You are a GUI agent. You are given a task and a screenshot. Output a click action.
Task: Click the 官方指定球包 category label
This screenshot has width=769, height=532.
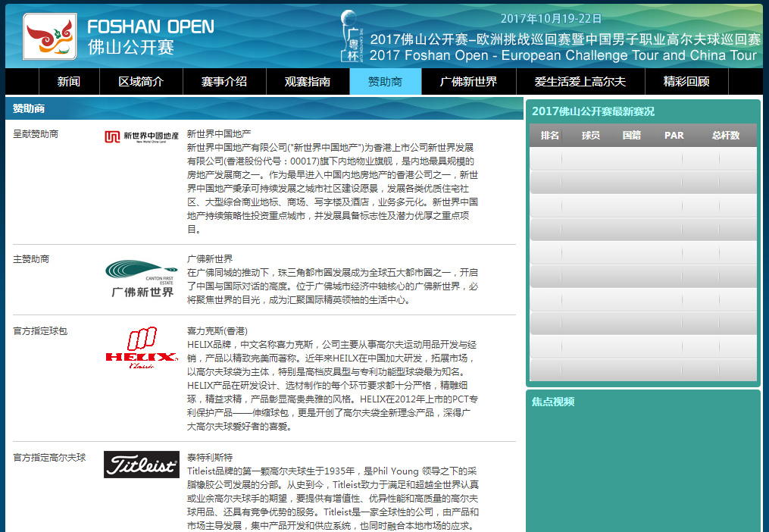(x=40, y=330)
